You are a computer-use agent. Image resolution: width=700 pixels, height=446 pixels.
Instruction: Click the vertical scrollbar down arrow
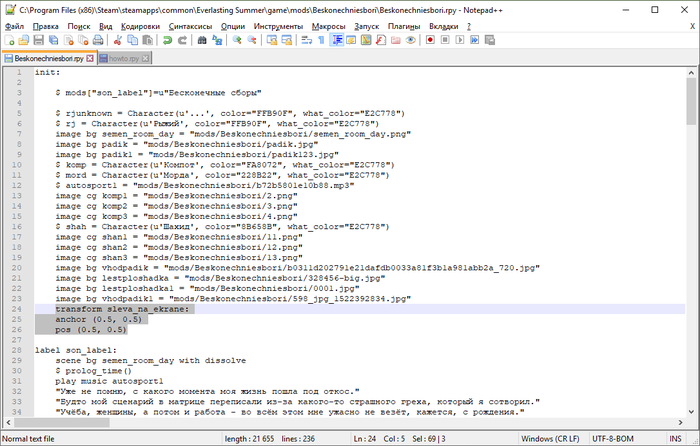[691, 412]
